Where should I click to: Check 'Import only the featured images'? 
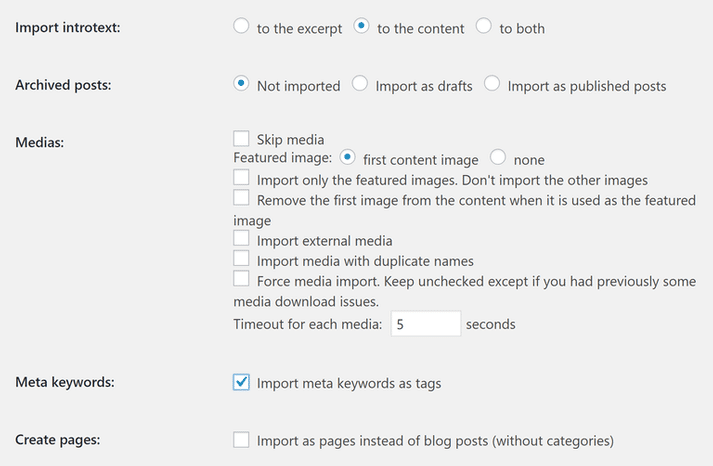(x=241, y=179)
